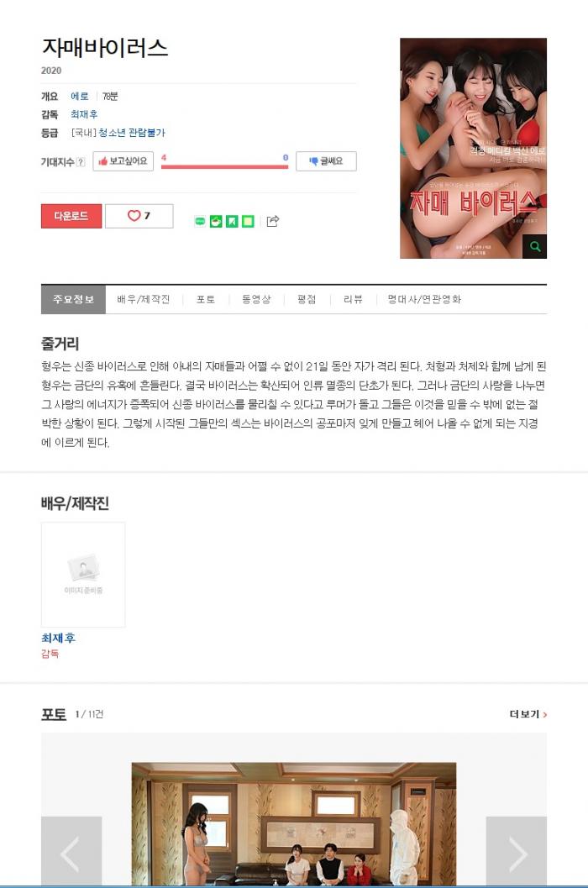
Task: Open director 최재후 profile placeholder thumbnail
Action: [x=83, y=575]
